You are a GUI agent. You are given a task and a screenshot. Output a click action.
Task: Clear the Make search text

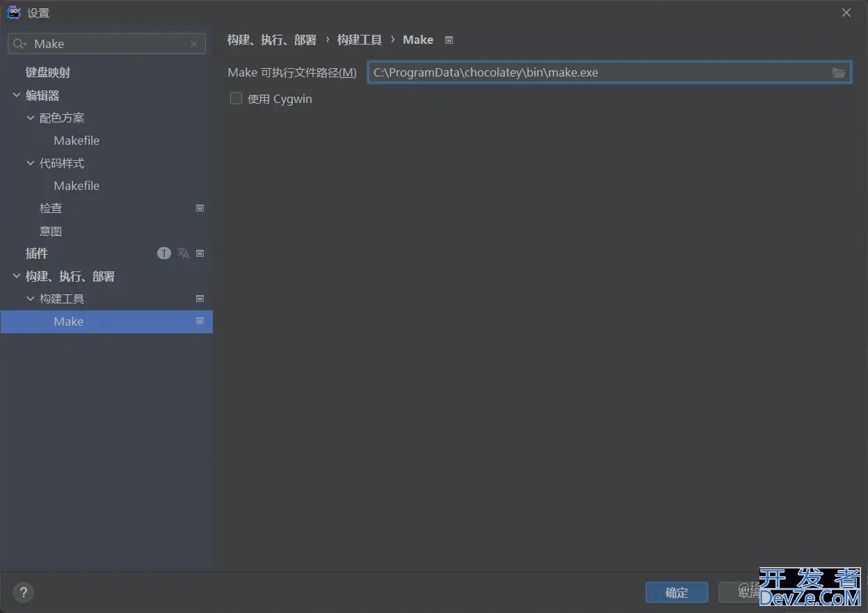(x=194, y=44)
